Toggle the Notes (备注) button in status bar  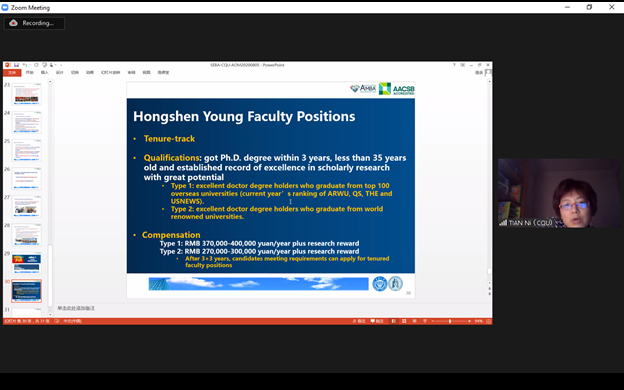359,321
